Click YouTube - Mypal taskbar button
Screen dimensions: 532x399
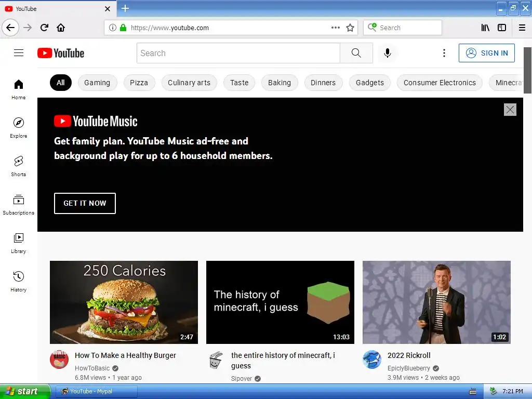(96, 391)
